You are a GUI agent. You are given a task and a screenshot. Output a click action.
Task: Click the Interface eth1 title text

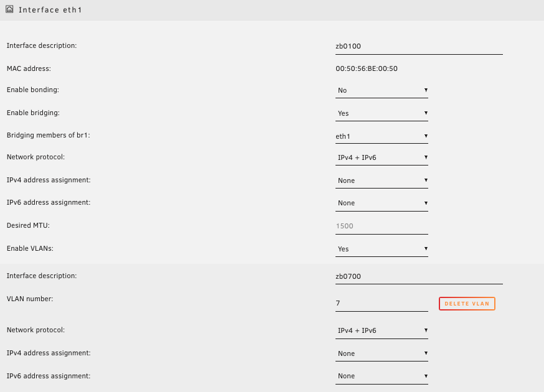(x=50, y=10)
